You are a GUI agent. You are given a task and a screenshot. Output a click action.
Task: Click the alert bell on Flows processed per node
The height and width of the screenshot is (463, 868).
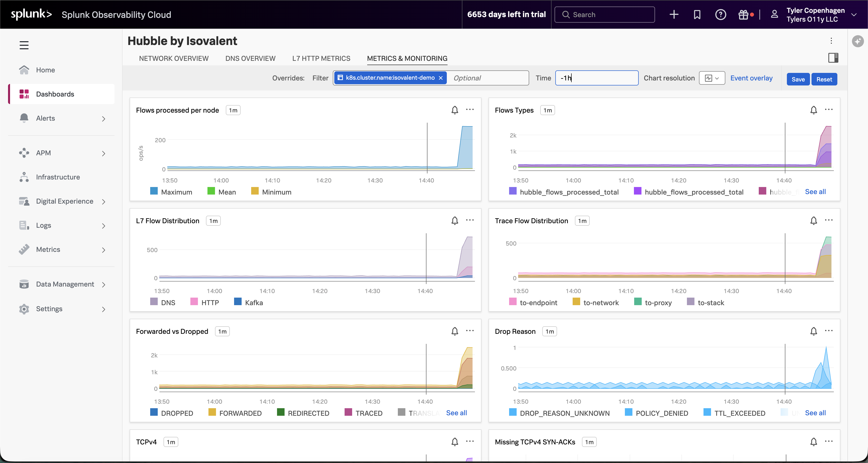pyautogui.click(x=455, y=110)
